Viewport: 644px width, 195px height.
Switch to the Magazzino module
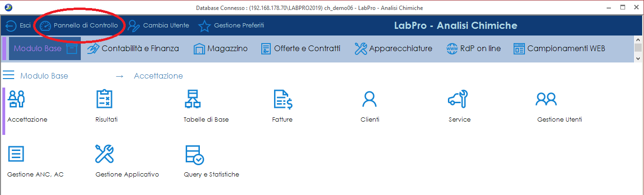220,48
